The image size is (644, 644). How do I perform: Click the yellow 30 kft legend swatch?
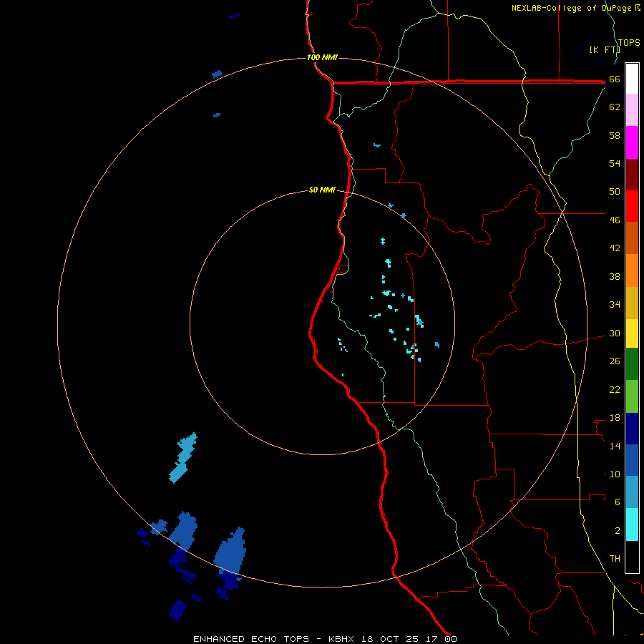(x=632, y=333)
